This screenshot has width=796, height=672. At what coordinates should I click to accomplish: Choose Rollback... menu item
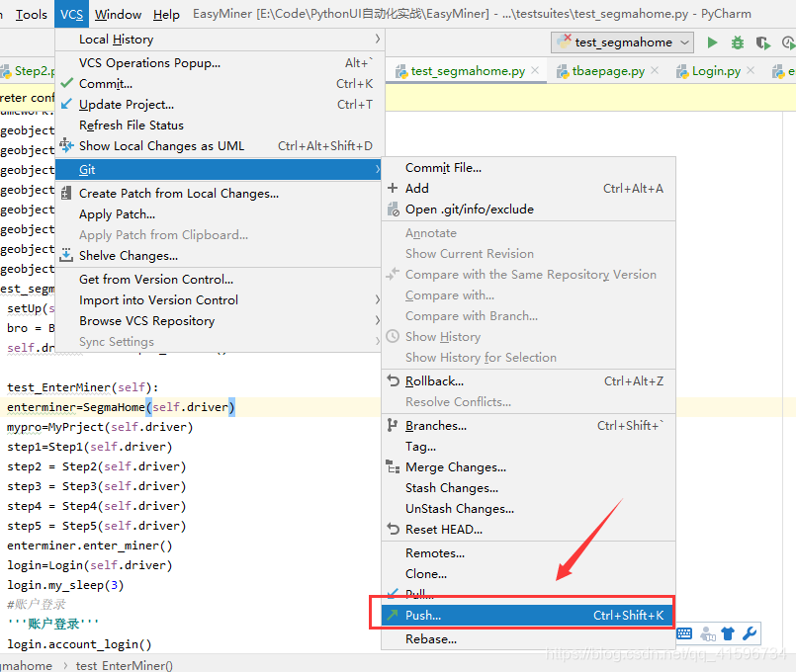point(528,381)
